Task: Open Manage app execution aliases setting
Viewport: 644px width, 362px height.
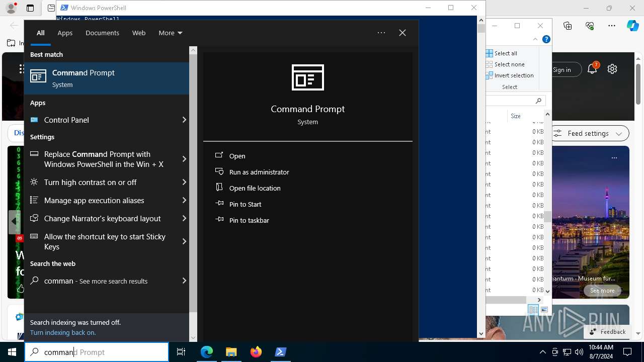Action: tap(102, 200)
